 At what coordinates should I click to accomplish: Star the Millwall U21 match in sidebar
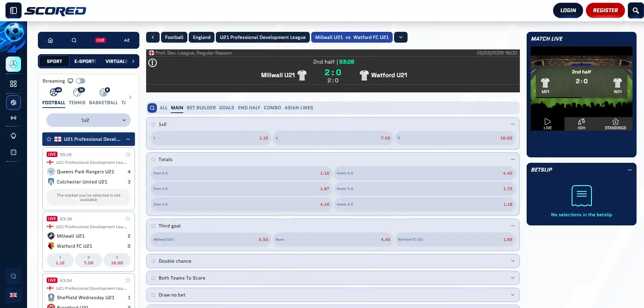click(x=128, y=219)
